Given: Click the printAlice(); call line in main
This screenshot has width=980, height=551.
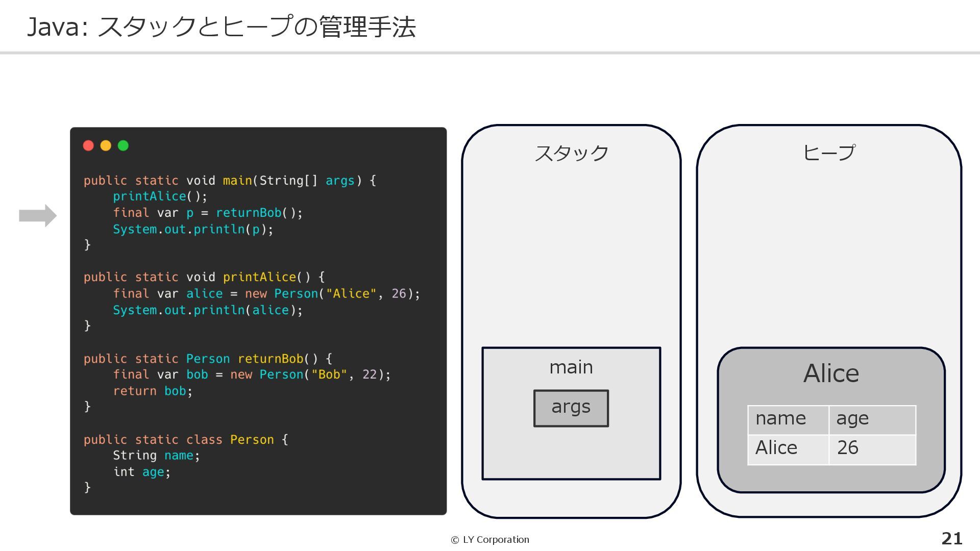Looking at the screenshot, I should click(x=160, y=196).
